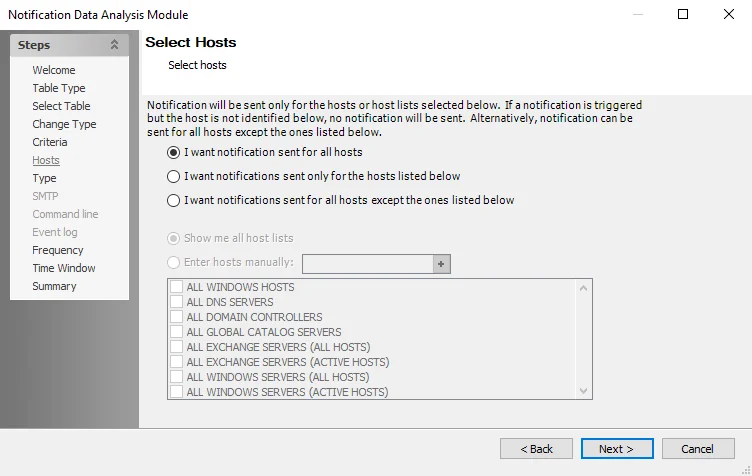This screenshot has width=752, height=476.
Task: Go to the Change Type step
Action: [x=64, y=124]
